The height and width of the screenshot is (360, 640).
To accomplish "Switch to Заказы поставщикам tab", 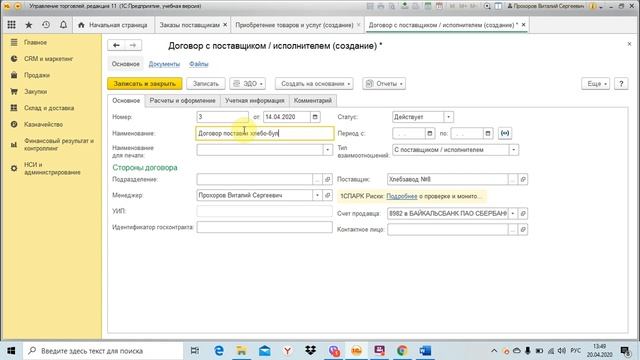I will point(189,25).
